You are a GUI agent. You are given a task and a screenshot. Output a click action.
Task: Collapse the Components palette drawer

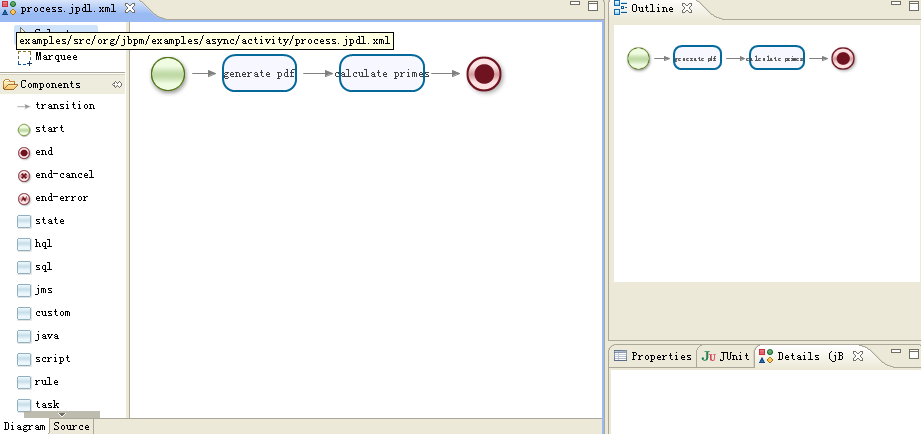[x=50, y=85]
